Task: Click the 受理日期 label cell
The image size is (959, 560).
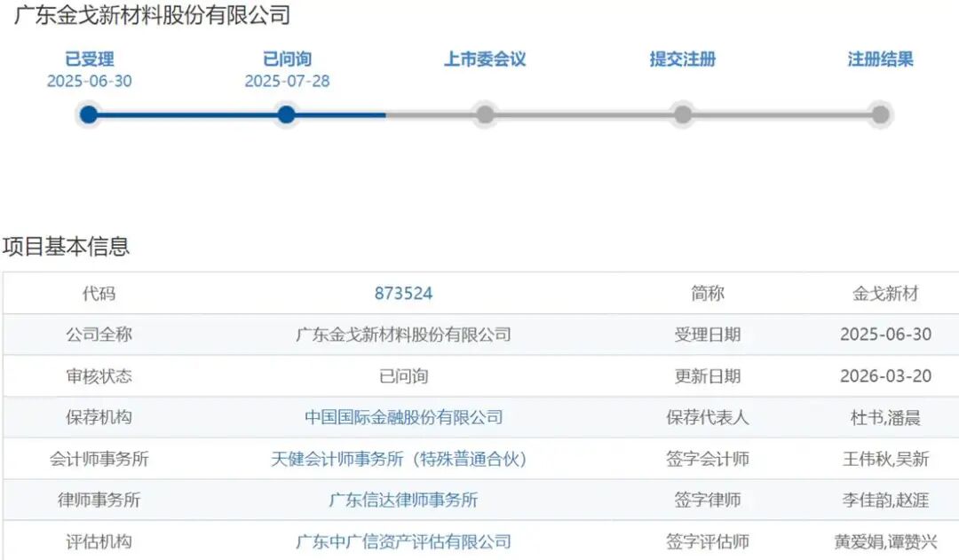Action: 707,335
